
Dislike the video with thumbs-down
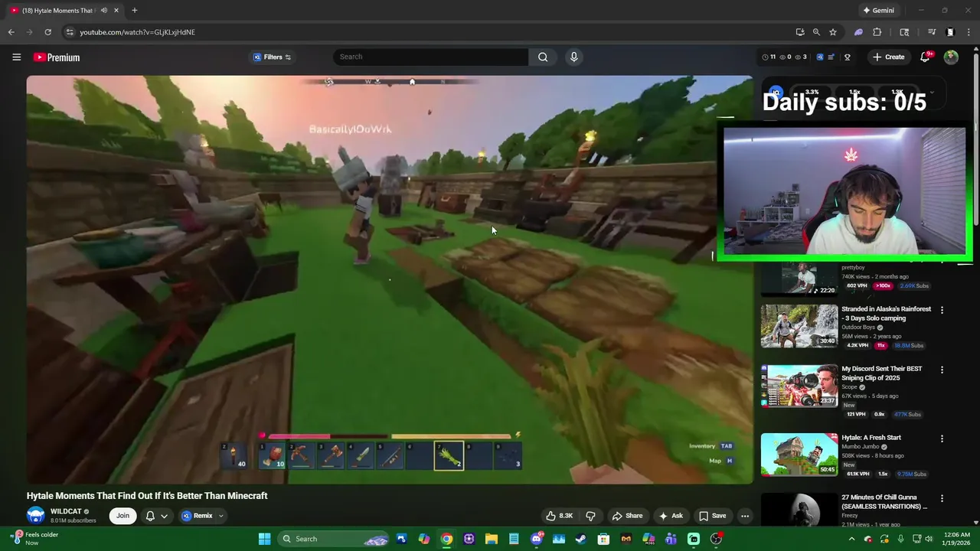[590, 516]
